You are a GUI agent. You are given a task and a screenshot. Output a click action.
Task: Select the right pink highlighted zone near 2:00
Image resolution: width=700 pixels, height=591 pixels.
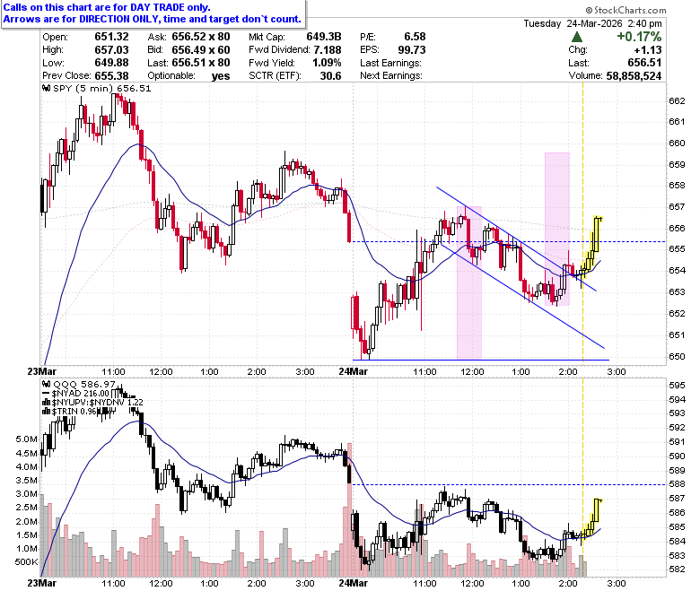tap(556, 230)
